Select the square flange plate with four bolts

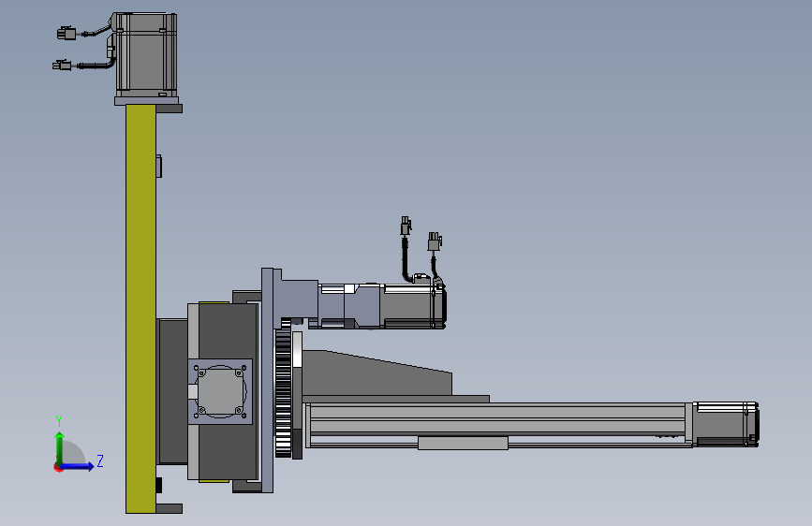tap(220, 391)
